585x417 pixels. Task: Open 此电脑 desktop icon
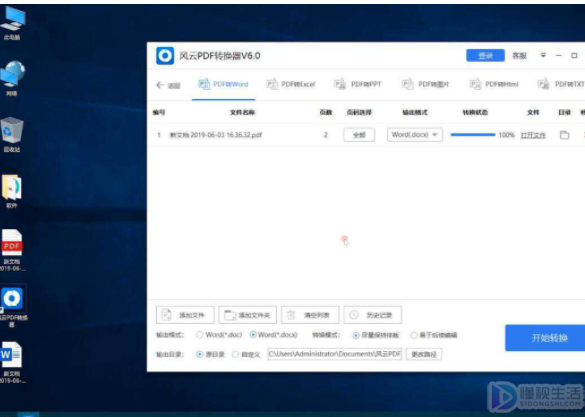(12, 23)
